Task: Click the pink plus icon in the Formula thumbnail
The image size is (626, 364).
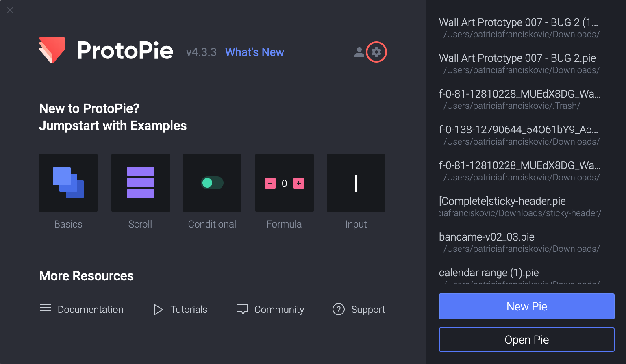Action: tap(299, 183)
